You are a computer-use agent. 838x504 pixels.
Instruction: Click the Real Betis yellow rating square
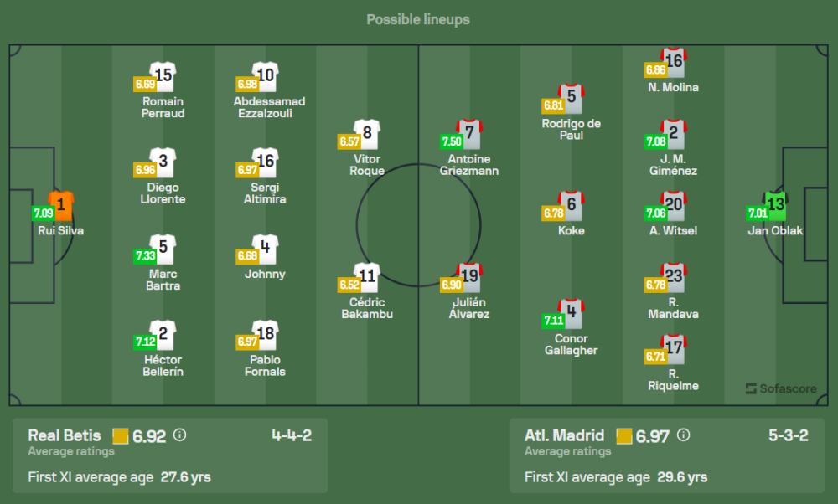point(120,436)
